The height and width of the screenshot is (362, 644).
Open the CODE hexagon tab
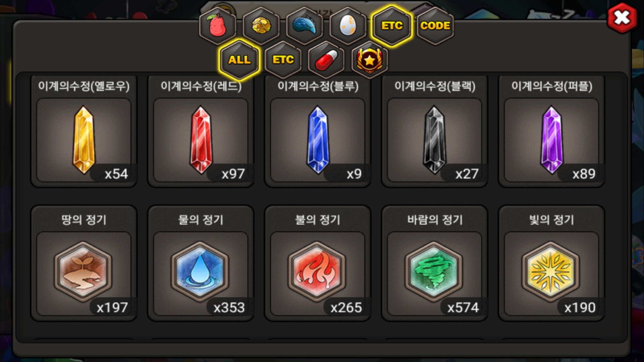click(435, 26)
